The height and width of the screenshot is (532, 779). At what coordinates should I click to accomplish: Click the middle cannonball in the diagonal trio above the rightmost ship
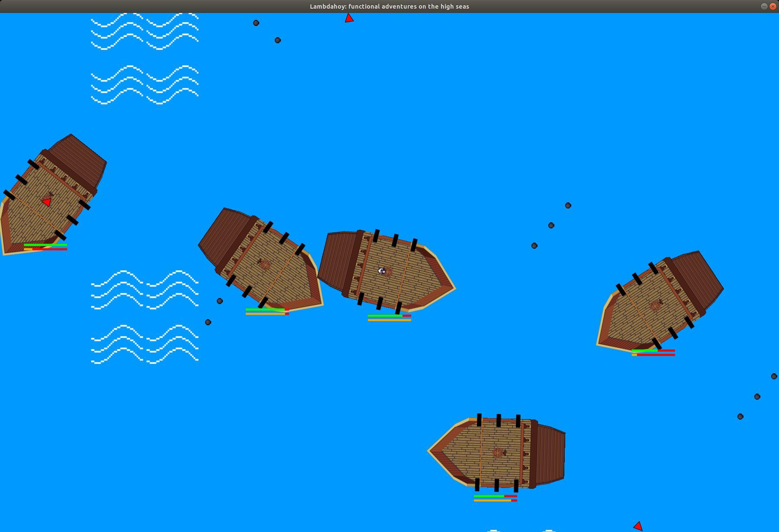551,225
